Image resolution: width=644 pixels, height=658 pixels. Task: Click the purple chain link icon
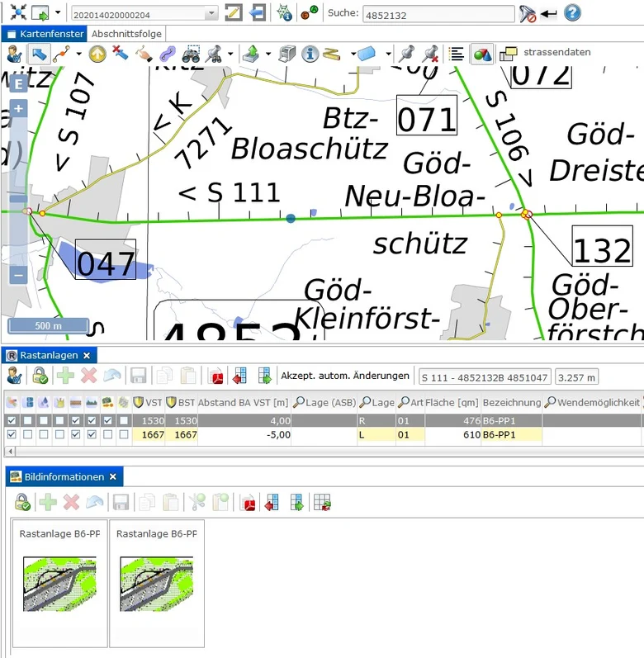[x=168, y=54]
